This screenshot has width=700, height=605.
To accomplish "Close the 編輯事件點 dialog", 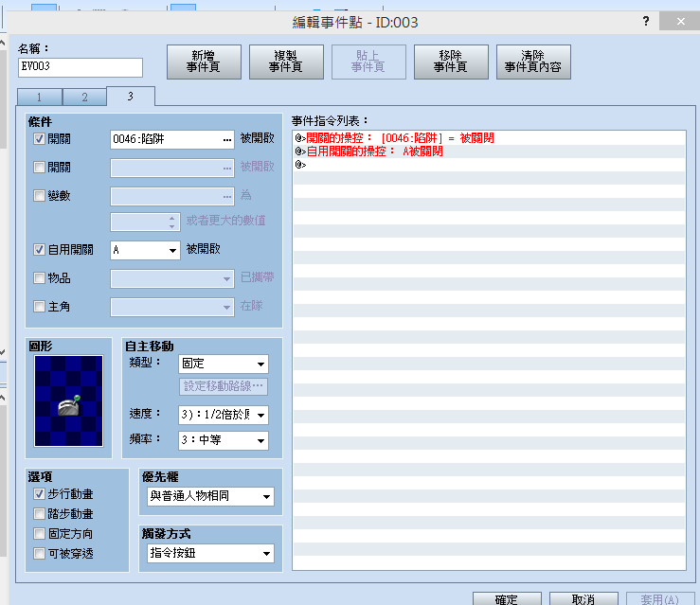I will coord(680,21).
